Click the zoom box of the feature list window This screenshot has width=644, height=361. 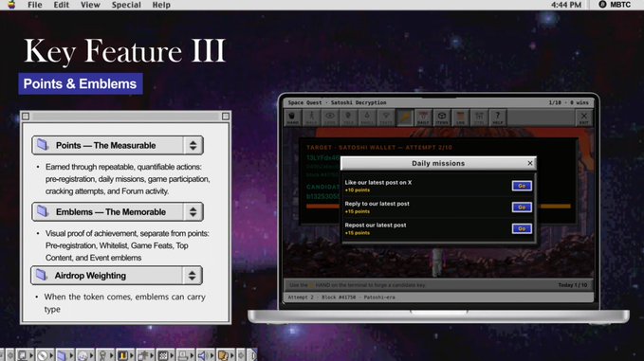tap(226, 117)
